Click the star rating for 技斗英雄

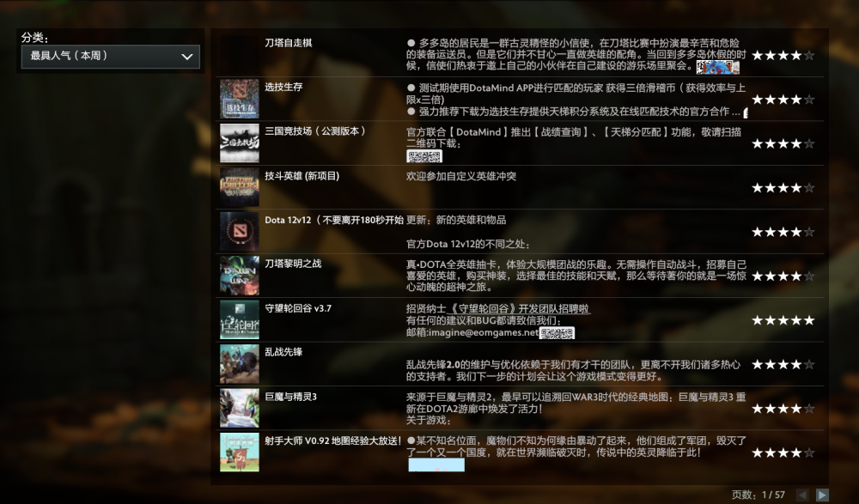[783, 188]
